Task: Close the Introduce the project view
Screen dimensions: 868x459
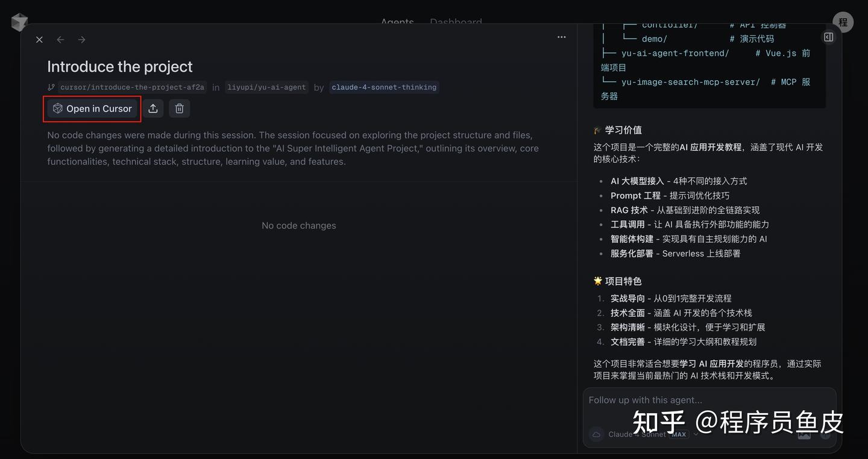Action: pos(39,39)
